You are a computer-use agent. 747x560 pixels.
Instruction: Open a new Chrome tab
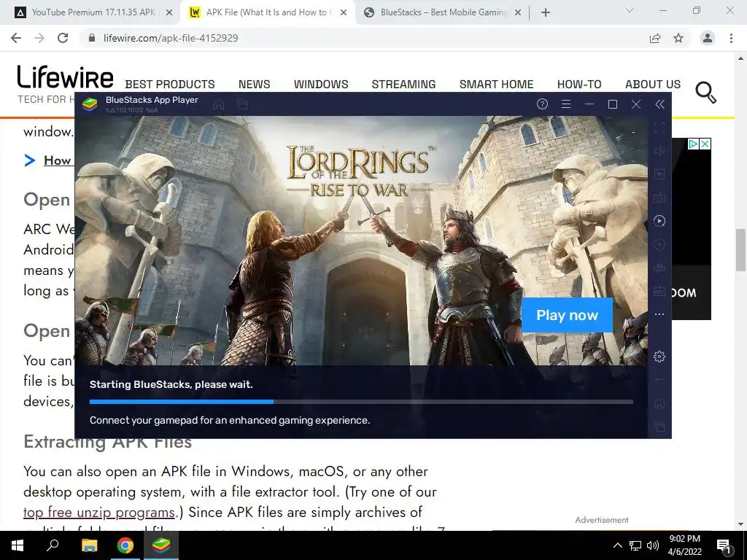click(546, 13)
